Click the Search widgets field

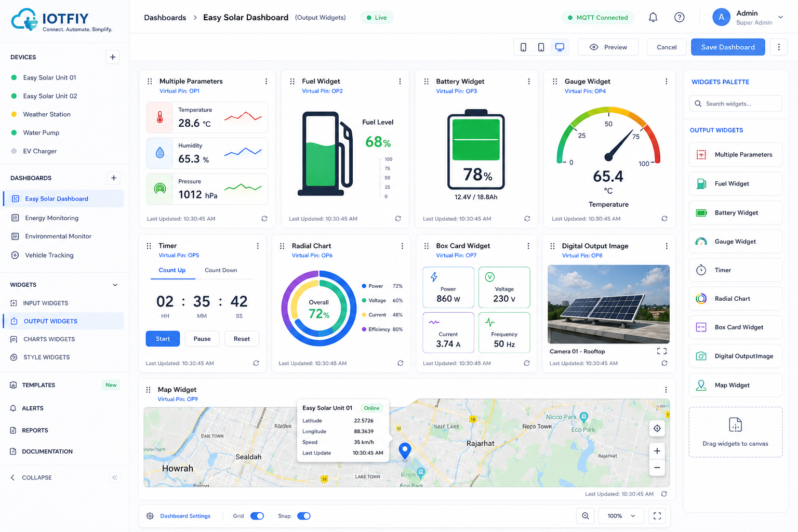click(736, 103)
